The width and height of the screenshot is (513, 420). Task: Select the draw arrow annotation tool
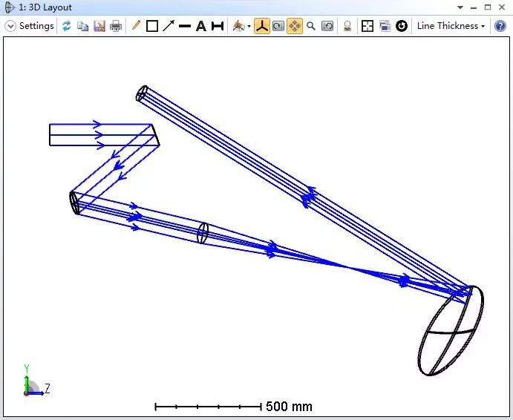(169, 26)
